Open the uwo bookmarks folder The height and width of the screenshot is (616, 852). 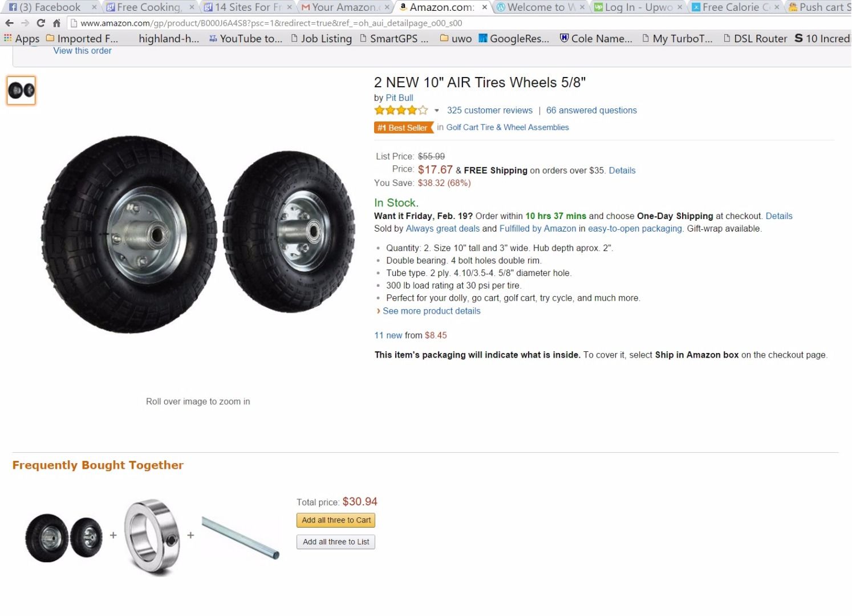(456, 39)
